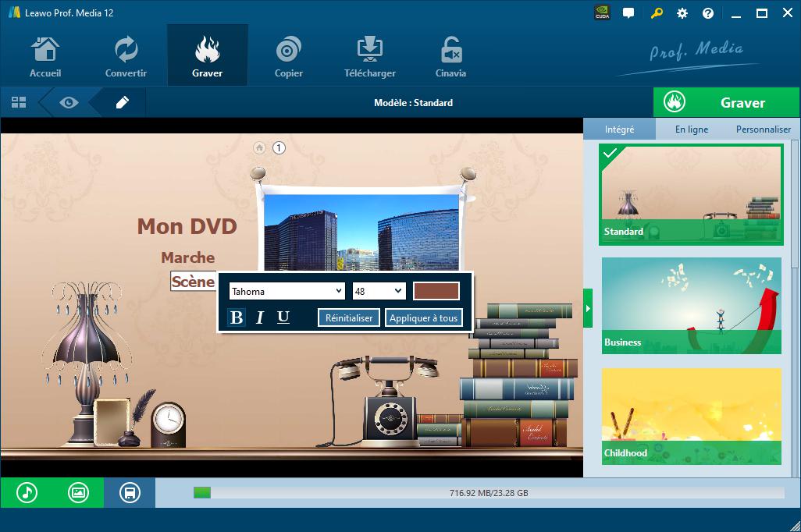Go to menu page 1 marker
This screenshot has height=532, width=801.
click(279, 148)
